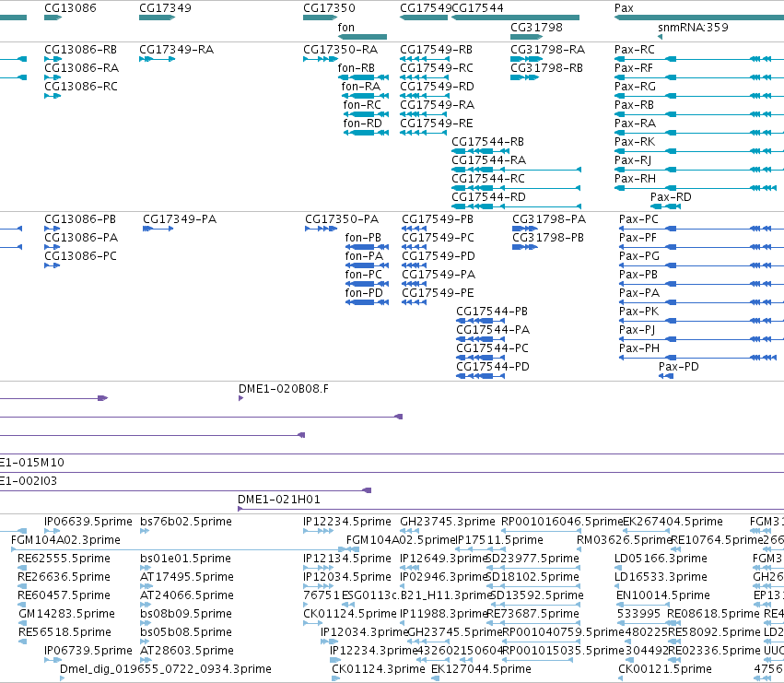Open protein CG13086-PB

tap(80, 219)
